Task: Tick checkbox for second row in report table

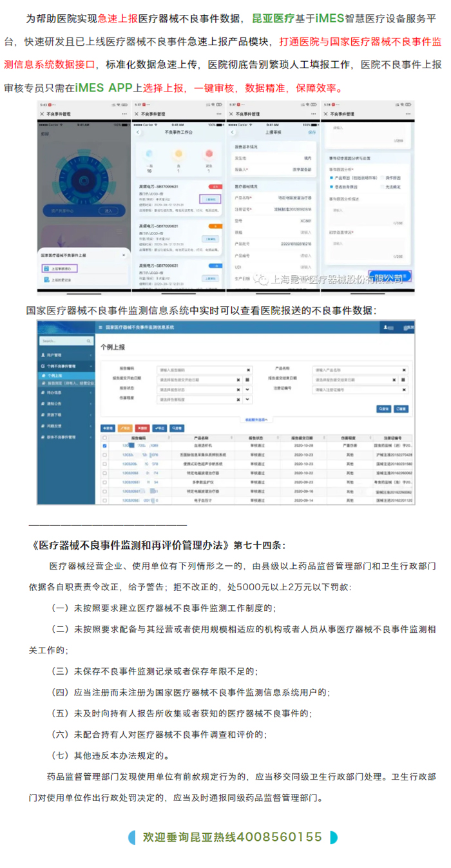Action: point(105,455)
